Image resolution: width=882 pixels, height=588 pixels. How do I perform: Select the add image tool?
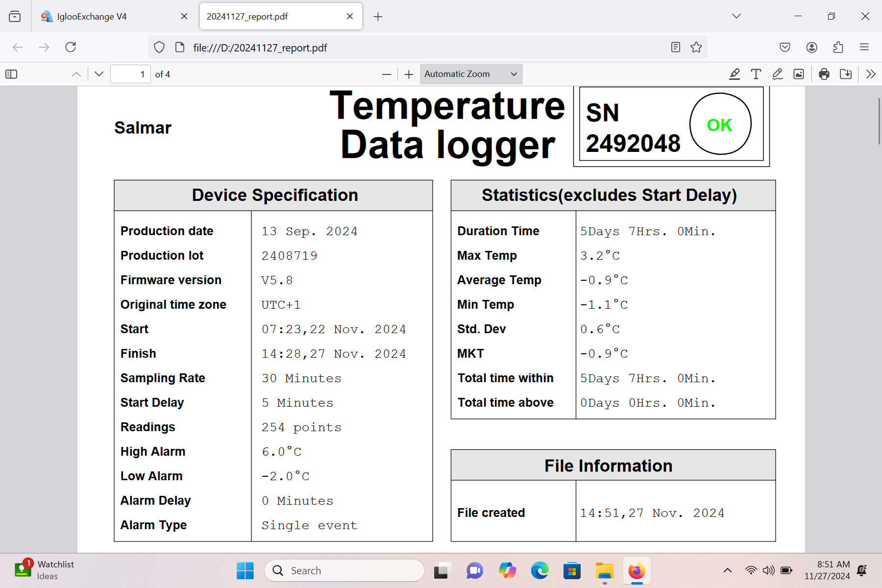click(x=799, y=74)
